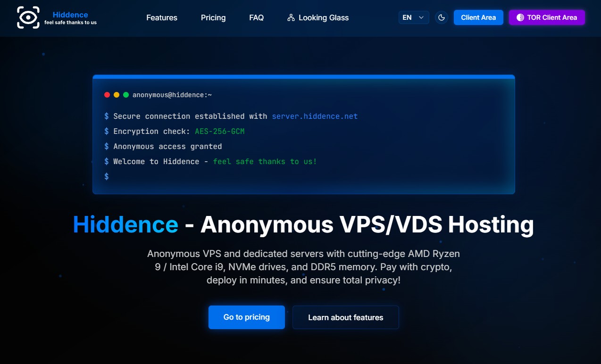
Task: Click the AMD Ryzen description paragraph
Action: coord(303,267)
